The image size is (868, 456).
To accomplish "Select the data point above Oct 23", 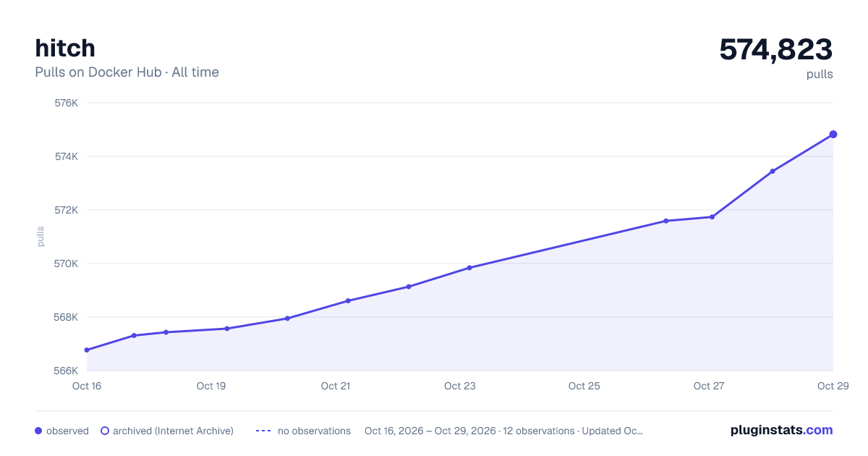I will tap(469, 268).
